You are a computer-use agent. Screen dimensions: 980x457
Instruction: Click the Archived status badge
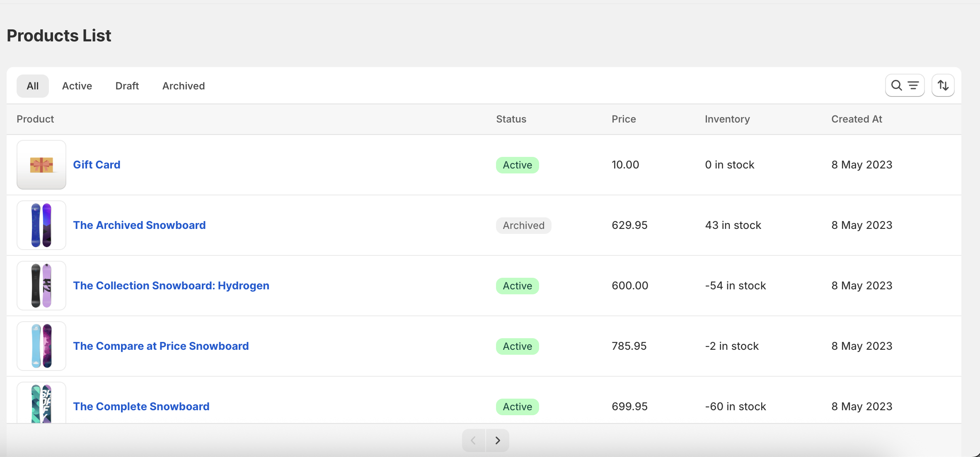524,226
